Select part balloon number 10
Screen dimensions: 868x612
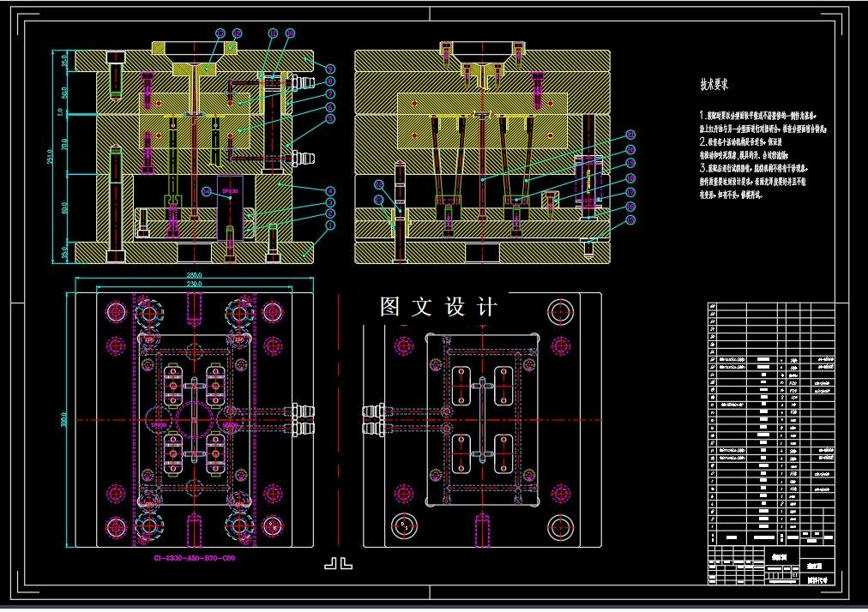pyautogui.click(x=290, y=33)
